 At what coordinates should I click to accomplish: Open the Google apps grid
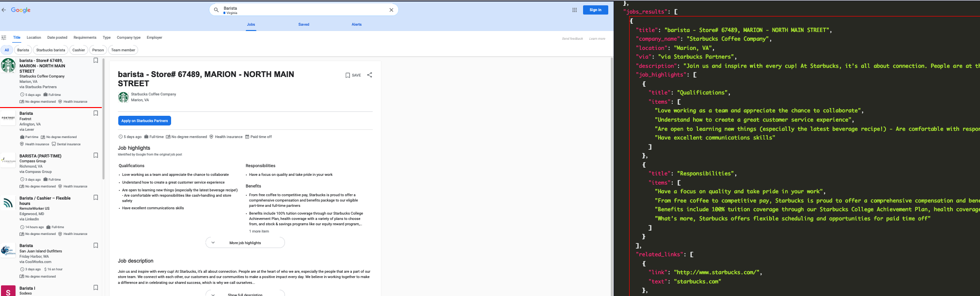click(x=574, y=10)
